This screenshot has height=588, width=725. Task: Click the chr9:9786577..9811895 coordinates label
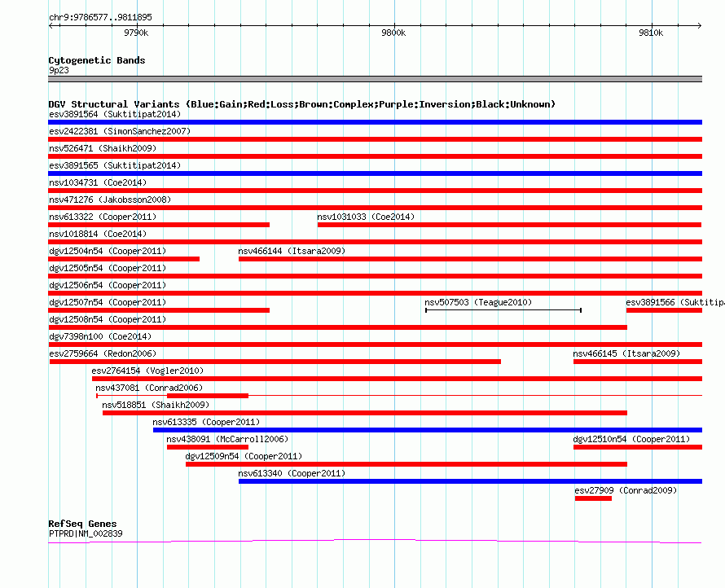[100, 17]
